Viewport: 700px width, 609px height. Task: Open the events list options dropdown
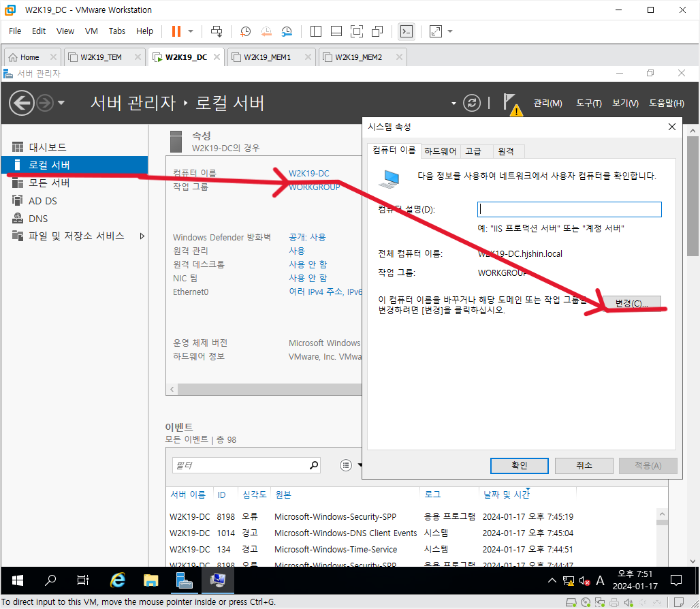pos(351,465)
